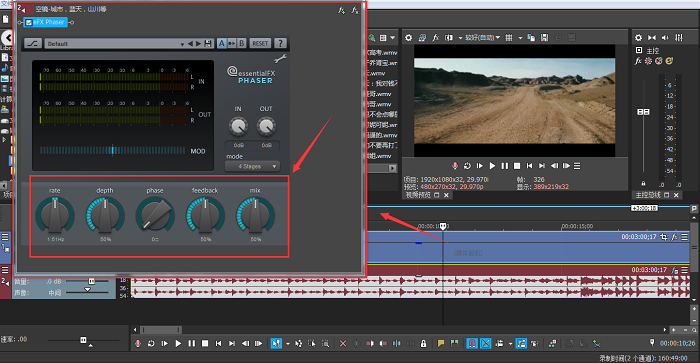Expand the Default preset dropdown

pyautogui.click(x=182, y=44)
